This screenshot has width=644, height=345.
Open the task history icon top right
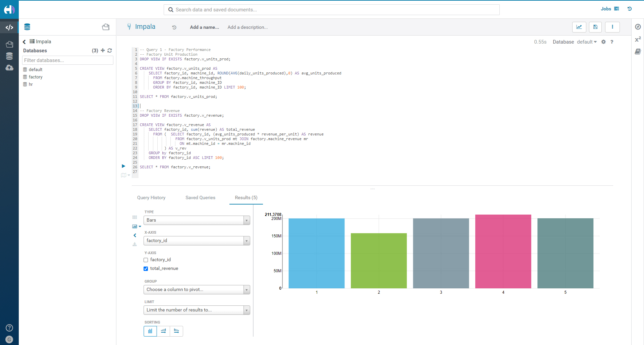coord(630,9)
